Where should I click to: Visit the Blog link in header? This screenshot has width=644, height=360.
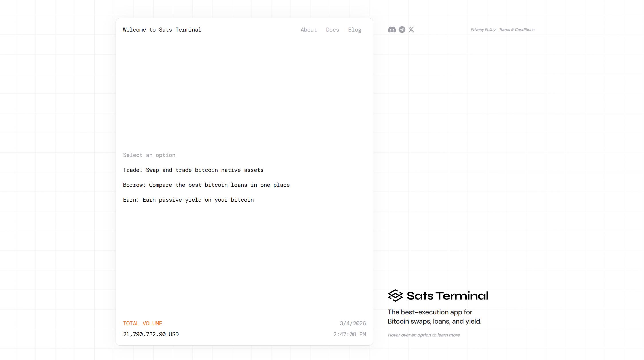click(x=354, y=30)
